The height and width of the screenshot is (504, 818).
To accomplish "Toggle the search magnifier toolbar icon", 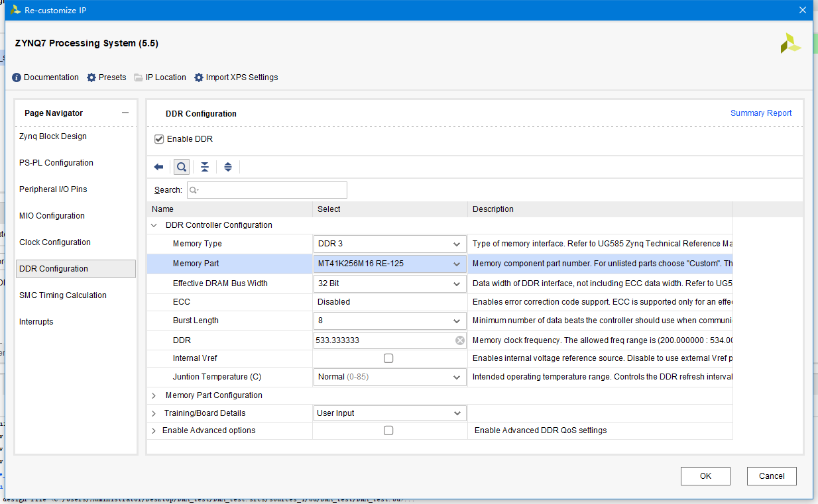I will 182,167.
